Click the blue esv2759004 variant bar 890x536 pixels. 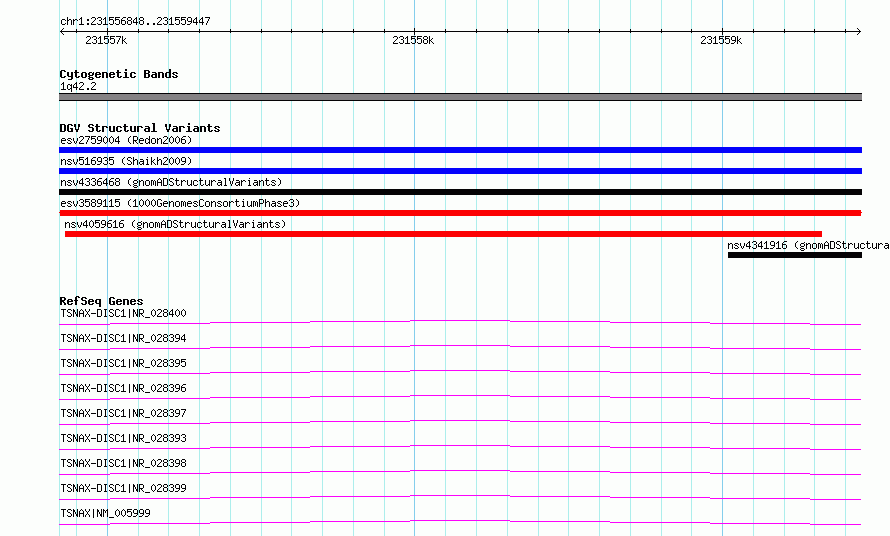[460, 150]
